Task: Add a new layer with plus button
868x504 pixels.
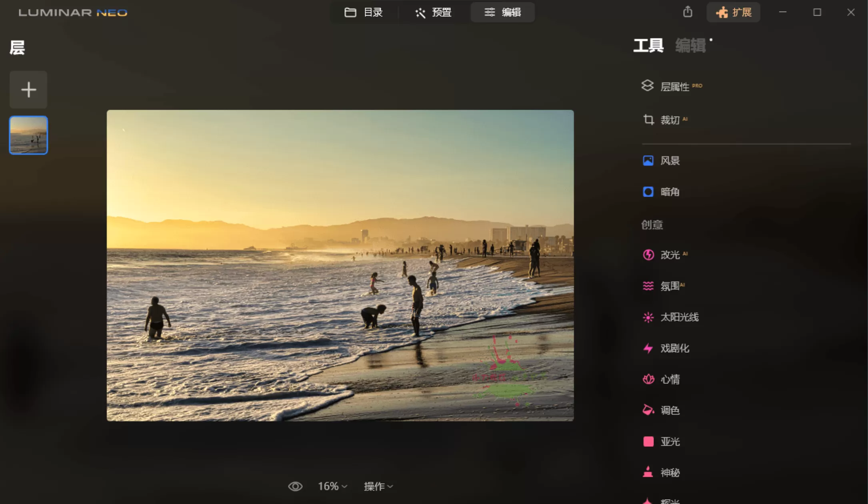Action: (28, 90)
